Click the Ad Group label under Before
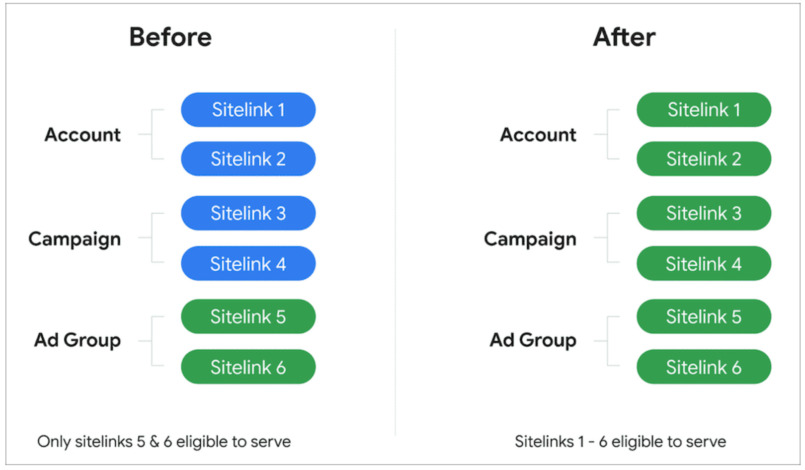805x470 pixels. pos(77,341)
